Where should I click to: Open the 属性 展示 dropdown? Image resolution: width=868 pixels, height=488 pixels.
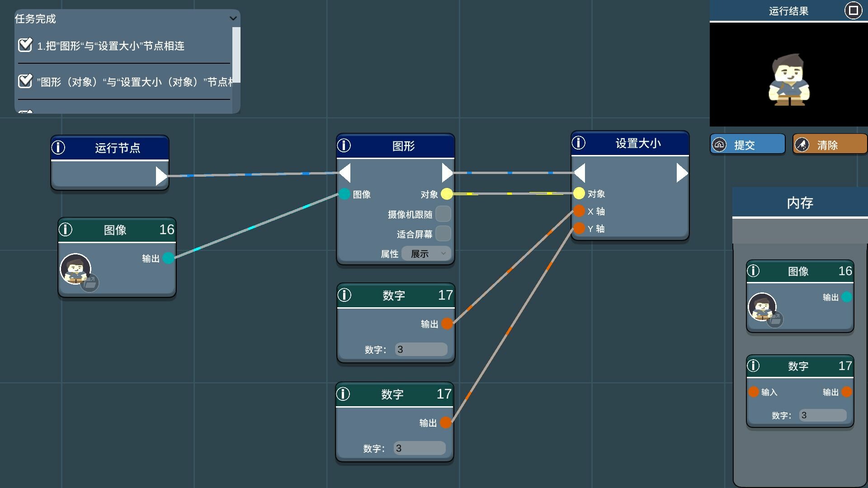(x=427, y=253)
